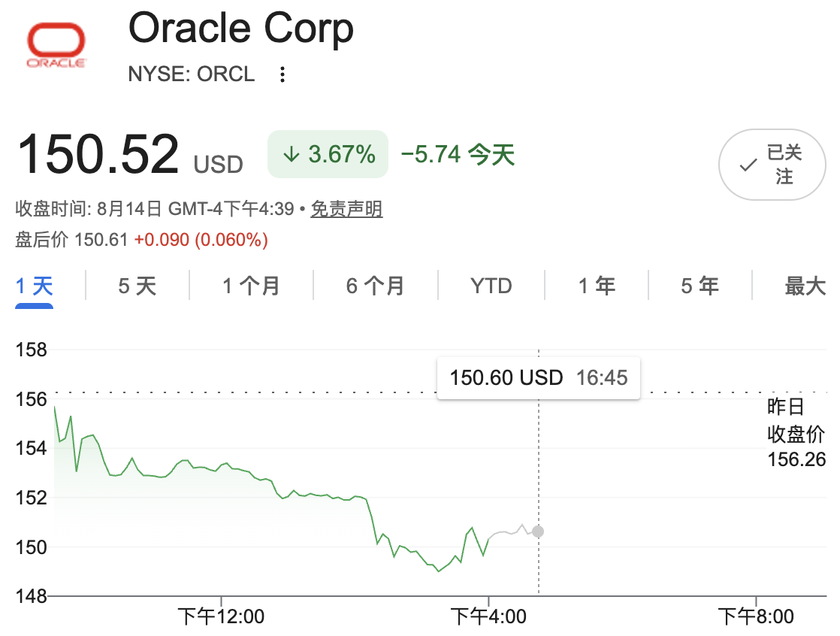This screenshot has width=840, height=636.
Task: Select the 1 年 range
Action: [x=597, y=286]
